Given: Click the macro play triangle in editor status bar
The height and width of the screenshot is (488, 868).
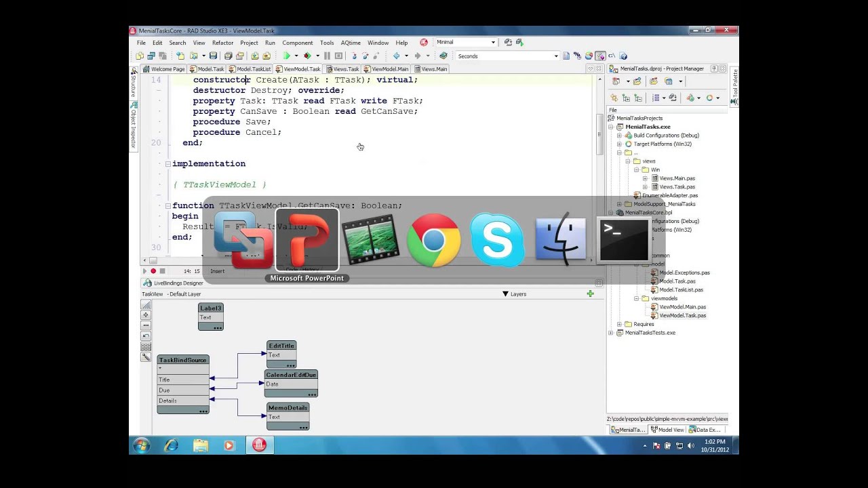Looking at the screenshot, I should [144, 271].
